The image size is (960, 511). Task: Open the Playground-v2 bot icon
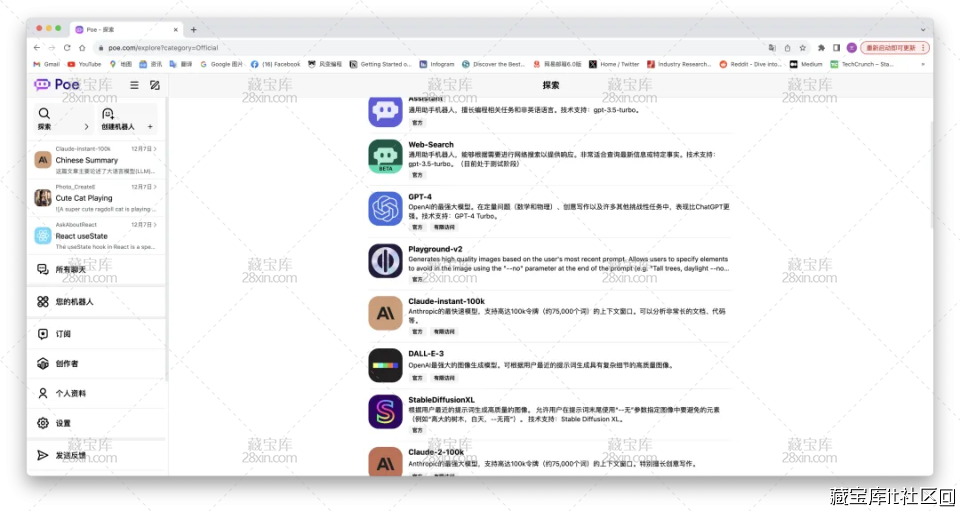pyautogui.click(x=385, y=260)
